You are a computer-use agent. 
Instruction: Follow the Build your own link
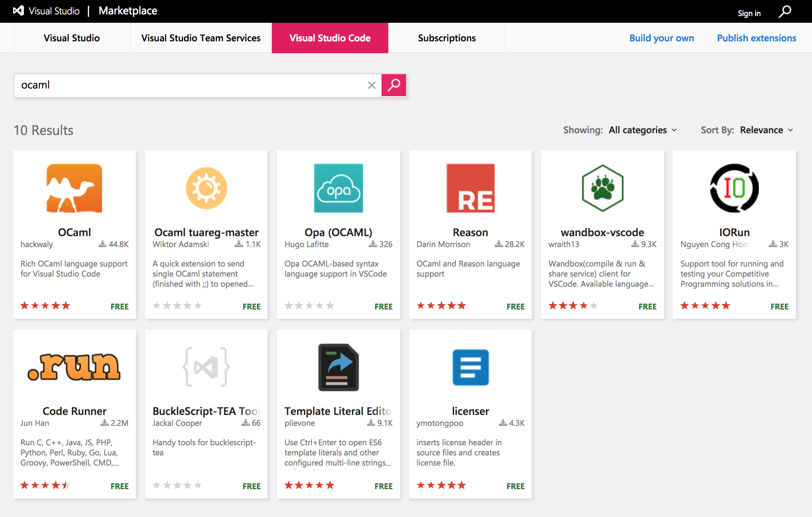pyautogui.click(x=661, y=38)
